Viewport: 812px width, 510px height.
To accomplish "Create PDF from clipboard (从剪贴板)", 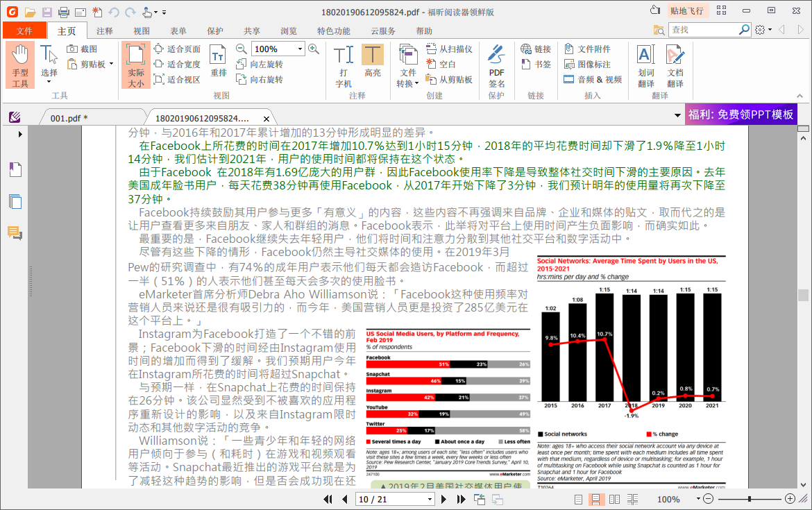I will point(449,79).
